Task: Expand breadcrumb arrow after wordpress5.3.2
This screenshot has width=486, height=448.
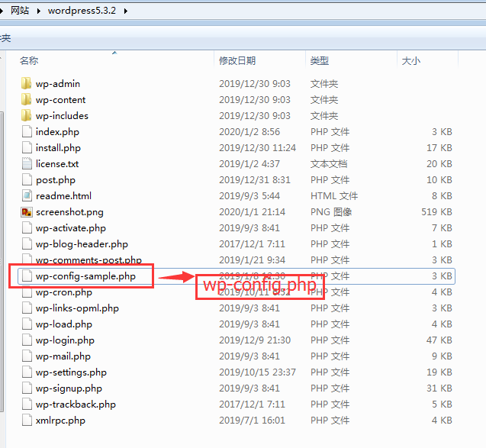Action: (x=126, y=11)
